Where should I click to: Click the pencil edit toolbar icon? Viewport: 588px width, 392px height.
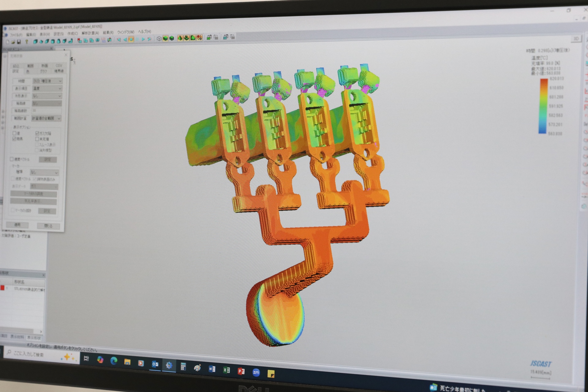pos(109,40)
